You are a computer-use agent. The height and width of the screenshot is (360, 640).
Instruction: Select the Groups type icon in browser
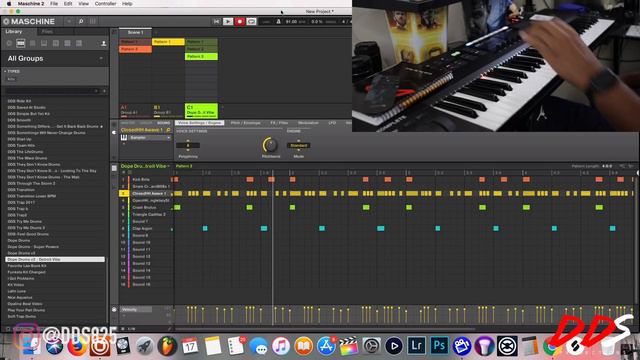(x=20, y=43)
